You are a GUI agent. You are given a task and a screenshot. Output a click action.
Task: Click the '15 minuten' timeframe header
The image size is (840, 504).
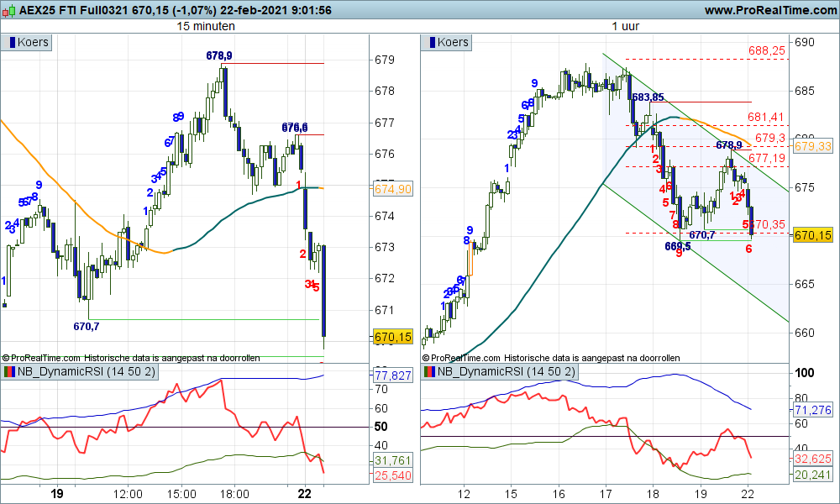click(x=206, y=26)
